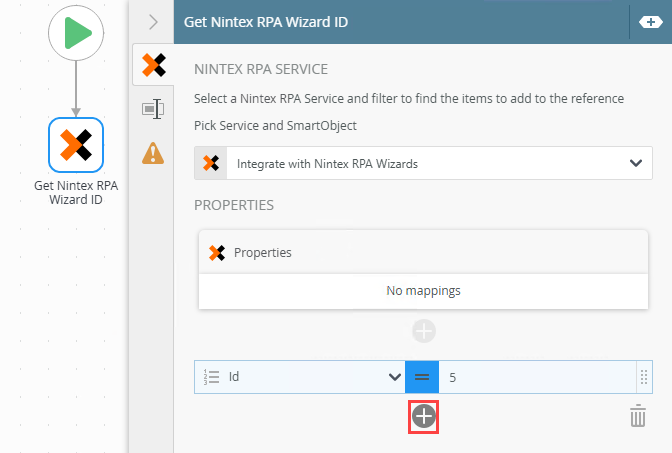Collapse the configuration panel with the chevron

[x=152, y=22]
